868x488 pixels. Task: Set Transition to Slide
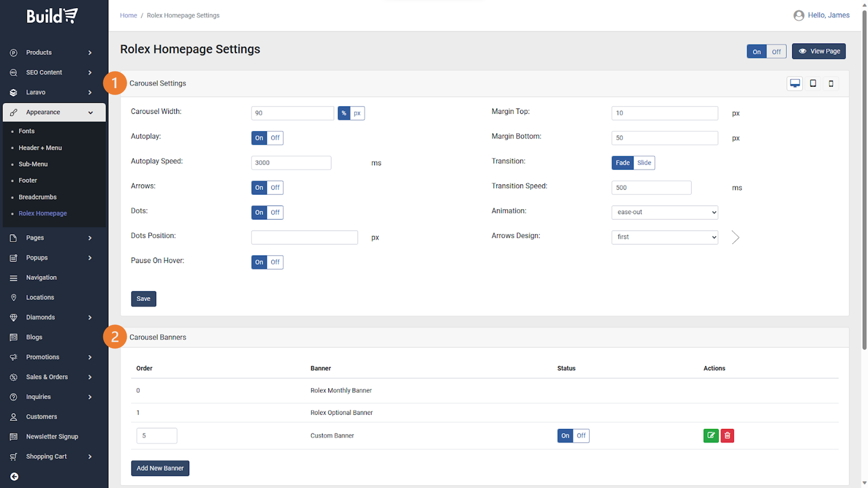644,163
